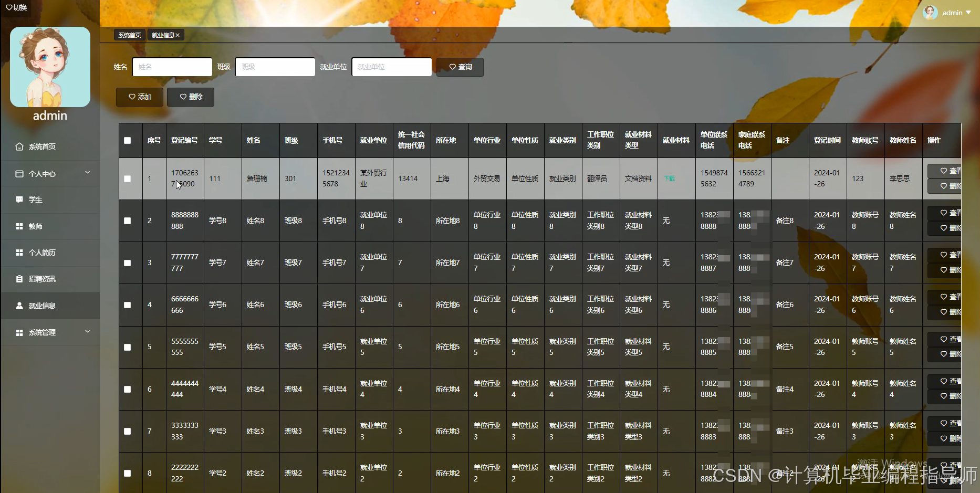Check the checkbox for row 3

click(127, 263)
